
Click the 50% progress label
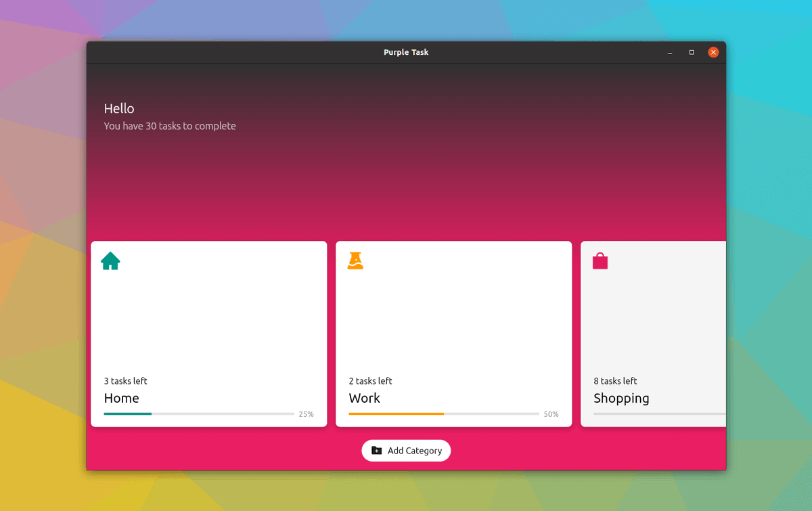tap(551, 414)
